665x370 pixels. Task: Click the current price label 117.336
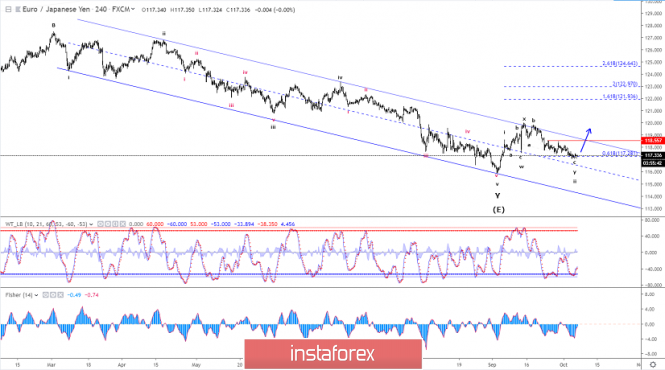click(x=653, y=155)
